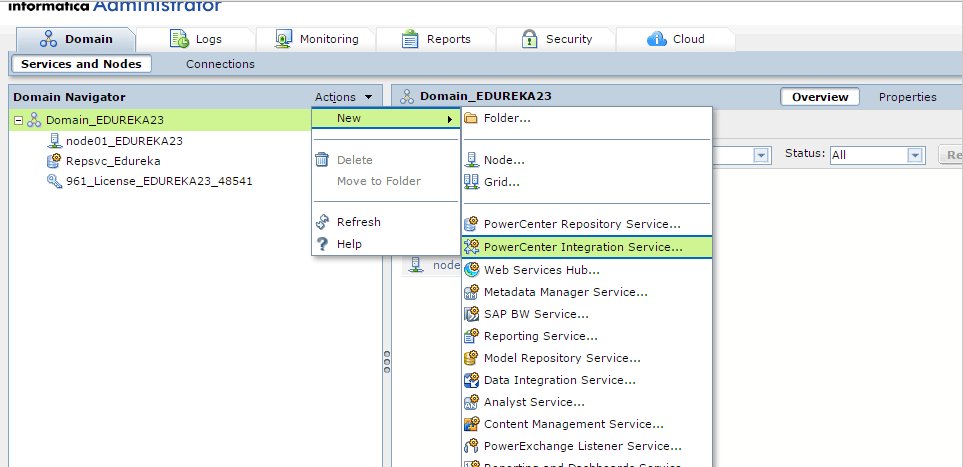The image size is (963, 467).
Task: Click the node01_EDUREKA23 server icon
Action: (x=54, y=141)
